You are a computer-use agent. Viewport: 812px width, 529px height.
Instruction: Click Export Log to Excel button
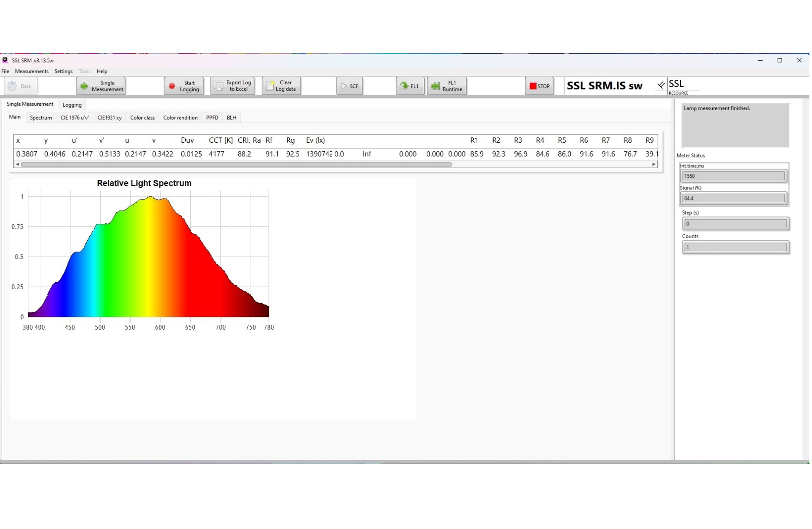[233, 86]
